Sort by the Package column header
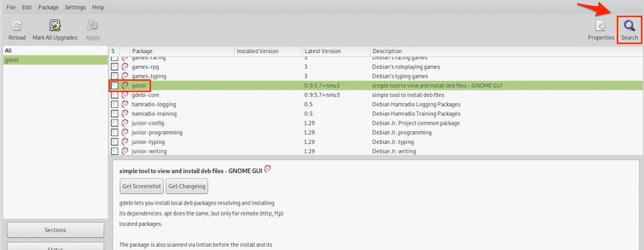This screenshot has width=644, height=250. click(x=142, y=51)
